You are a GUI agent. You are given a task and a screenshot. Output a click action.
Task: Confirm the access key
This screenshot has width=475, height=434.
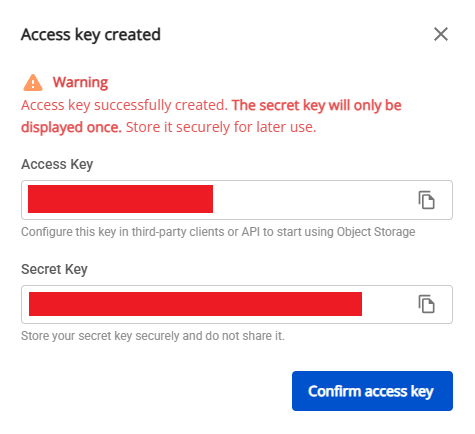tap(372, 391)
